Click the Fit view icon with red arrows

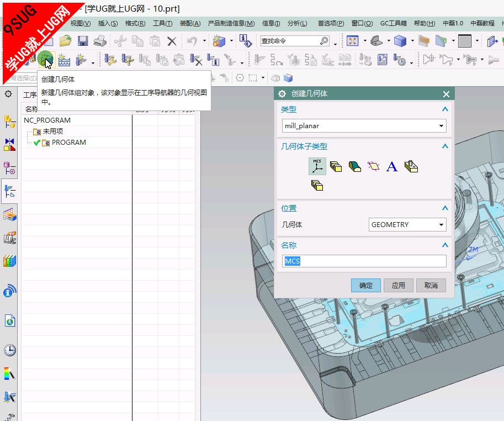tap(353, 41)
